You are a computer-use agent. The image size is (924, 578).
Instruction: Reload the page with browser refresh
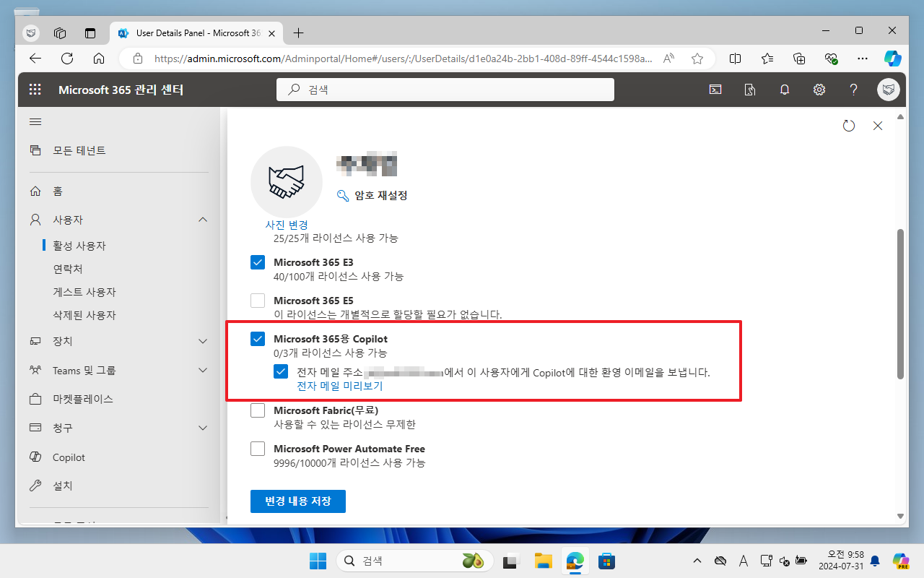tap(67, 59)
